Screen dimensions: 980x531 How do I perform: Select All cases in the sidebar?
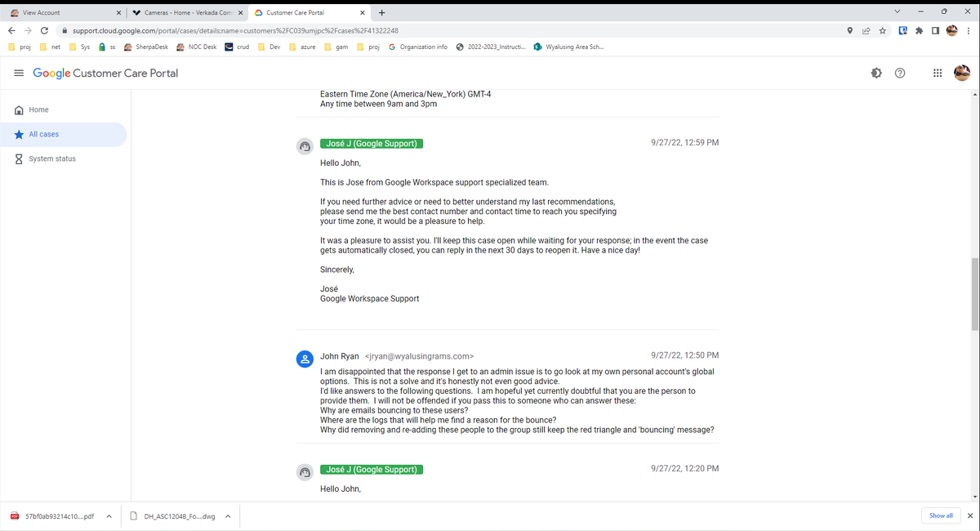64,134
